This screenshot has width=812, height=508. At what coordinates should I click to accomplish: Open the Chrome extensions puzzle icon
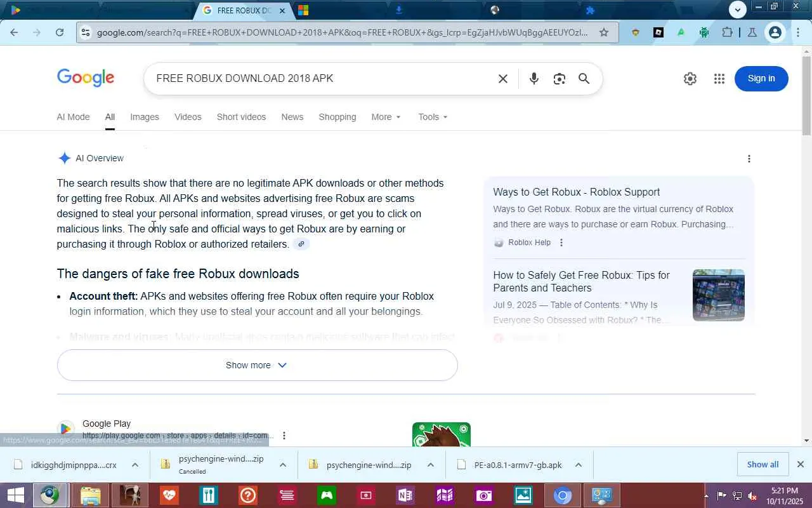(727, 32)
